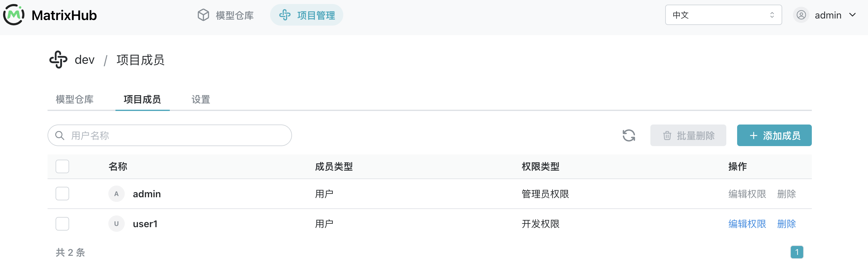The height and width of the screenshot is (270, 868).
Task: Open the 中文 language dropdown
Action: pyautogui.click(x=723, y=15)
